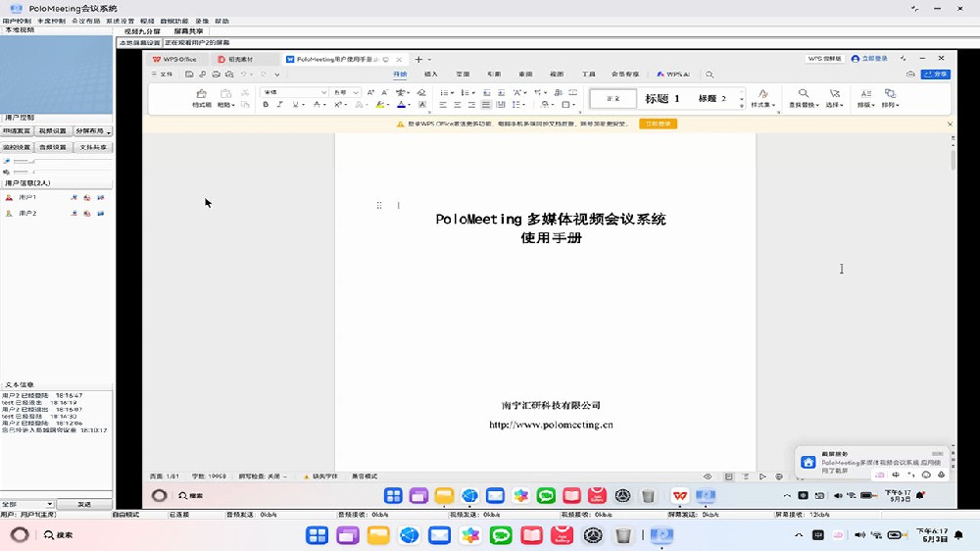The width and height of the screenshot is (980, 551).
Task: Click the WPS AI icon in ribbon
Action: [673, 75]
